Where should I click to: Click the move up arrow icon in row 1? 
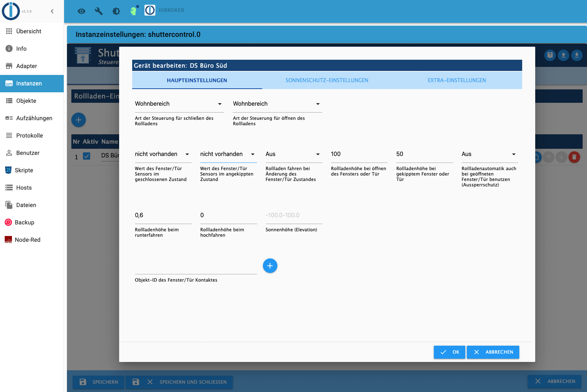click(x=549, y=157)
